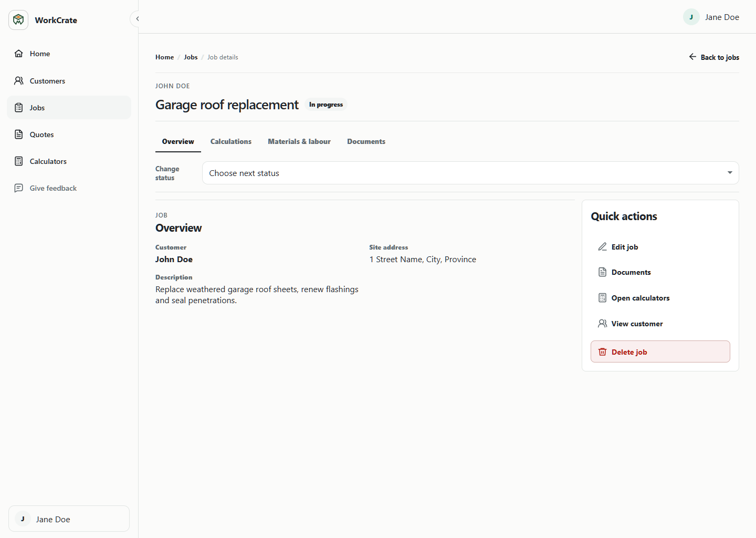
Task: Click Documents label in Quick actions
Action: coord(631,272)
